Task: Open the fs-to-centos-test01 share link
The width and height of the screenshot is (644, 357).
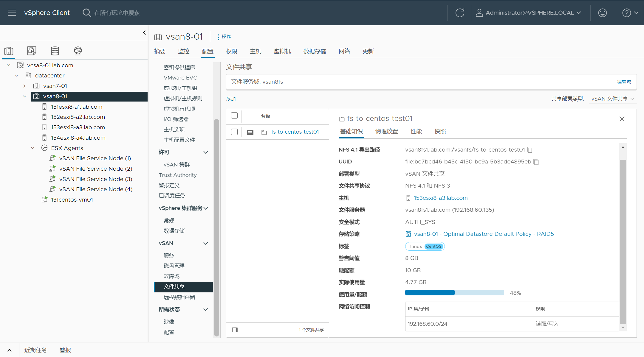Action: click(295, 132)
